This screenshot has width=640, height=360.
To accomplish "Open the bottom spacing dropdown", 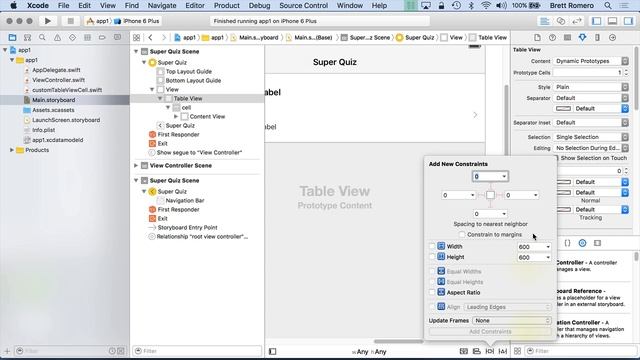I will point(504,214).
